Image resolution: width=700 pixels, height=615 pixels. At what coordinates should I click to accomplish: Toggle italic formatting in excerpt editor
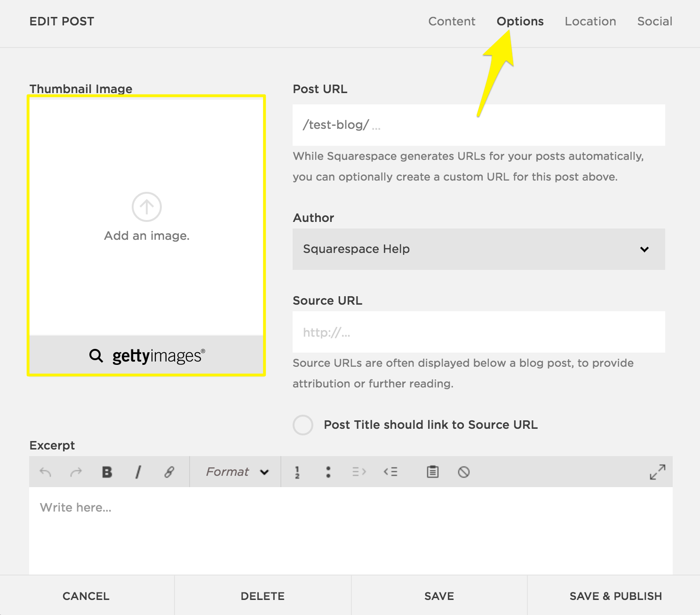click(x=138, y=472)
